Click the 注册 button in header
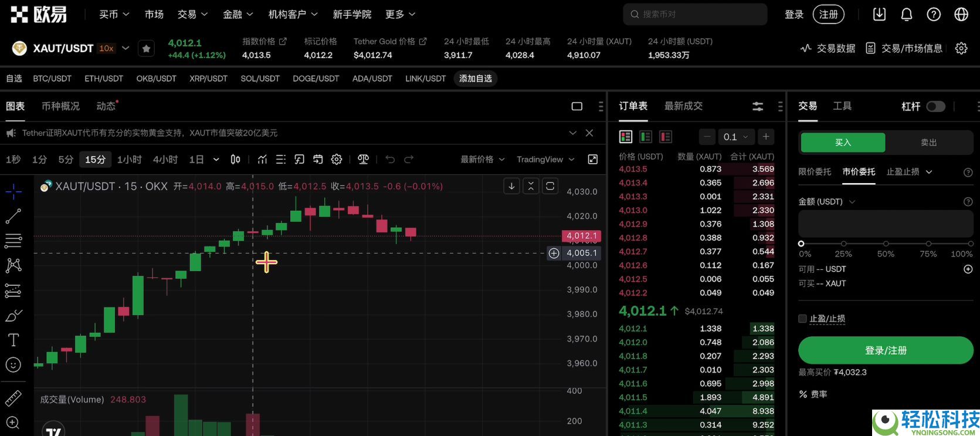980x436 pixels. pos(829,14)
